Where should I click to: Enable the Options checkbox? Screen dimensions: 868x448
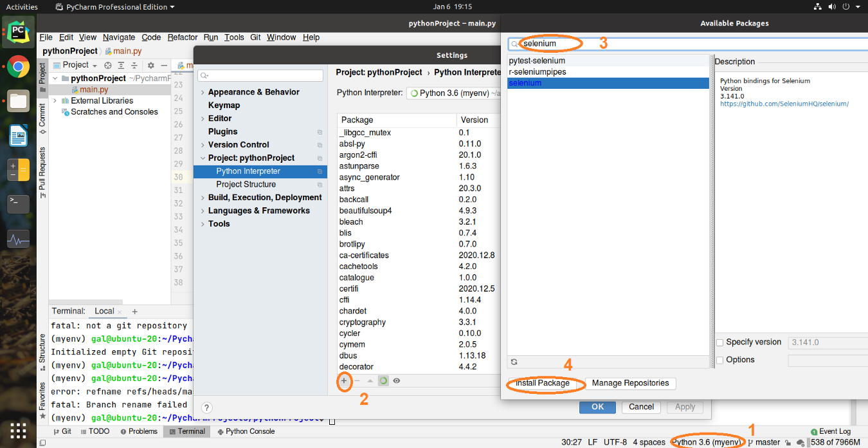click(720, 360)
